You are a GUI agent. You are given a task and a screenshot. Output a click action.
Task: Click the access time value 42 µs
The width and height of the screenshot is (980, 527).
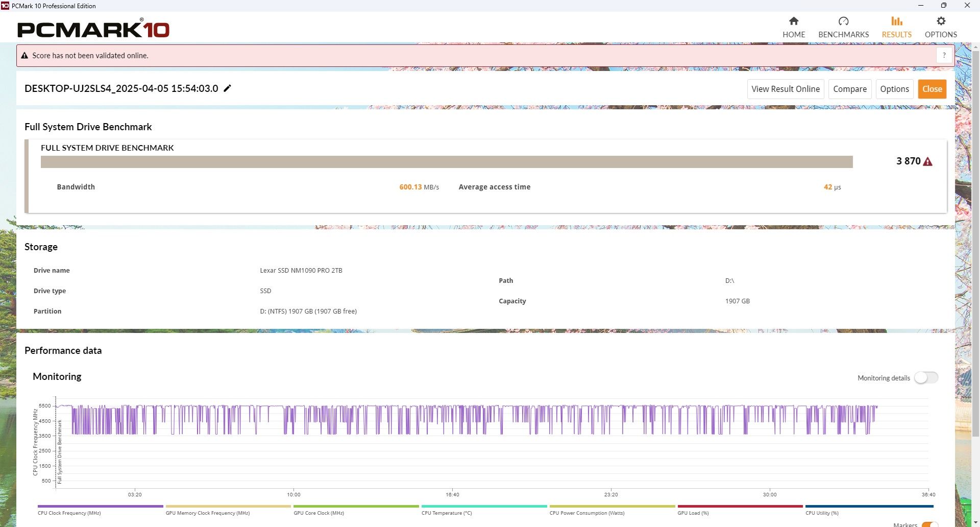(x=832, y=187)
